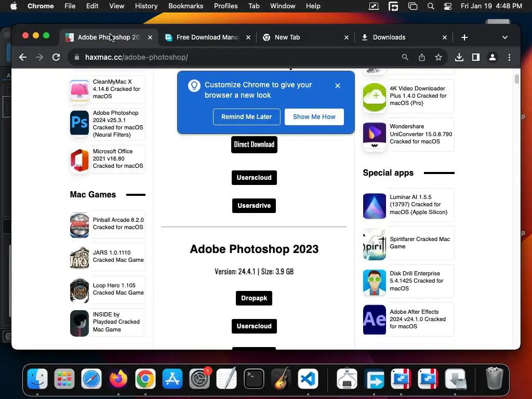Click the Disk Drill Enterprise thumbnail

coord(375,283)
